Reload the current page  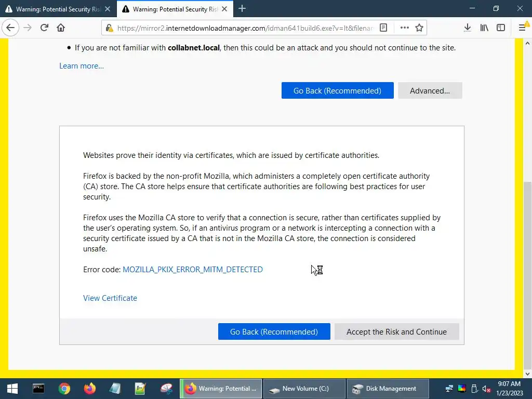44,28
